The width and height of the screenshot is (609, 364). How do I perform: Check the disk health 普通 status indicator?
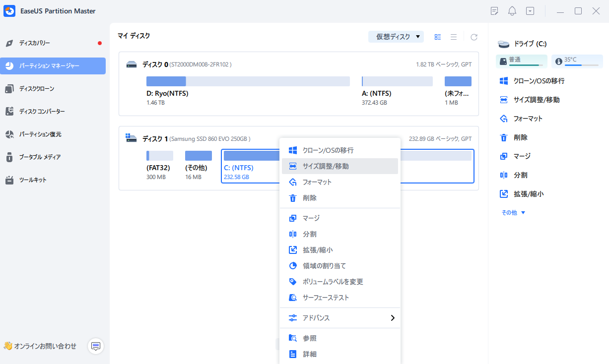pyautogui.click(x=521, y=61)
